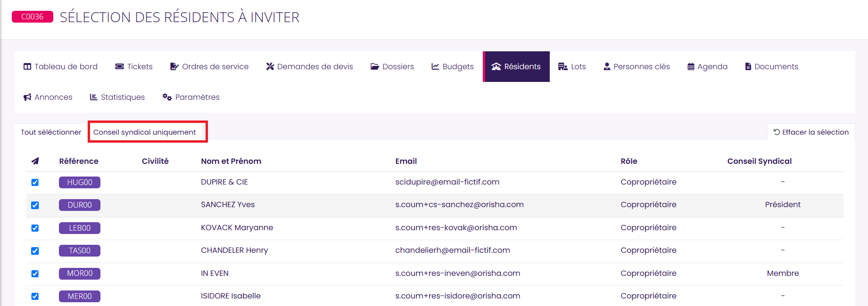Click the Ordres de service edit icon
Screen dimensions: 868x306
pyautogui.click(x=174, y=67)
